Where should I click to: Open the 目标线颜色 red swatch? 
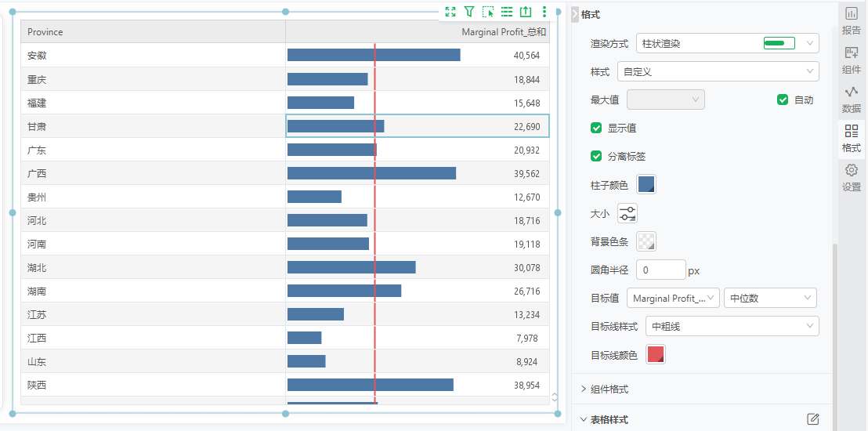(656, 354)
